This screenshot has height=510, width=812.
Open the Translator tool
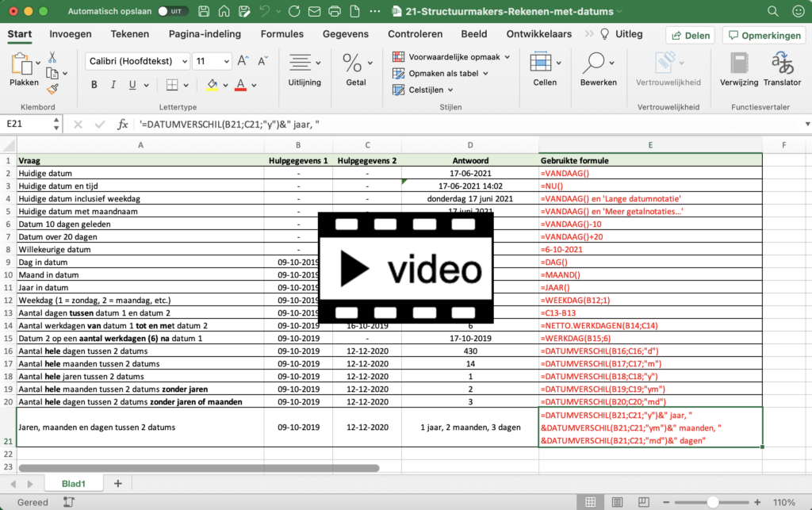click(782, 69)
